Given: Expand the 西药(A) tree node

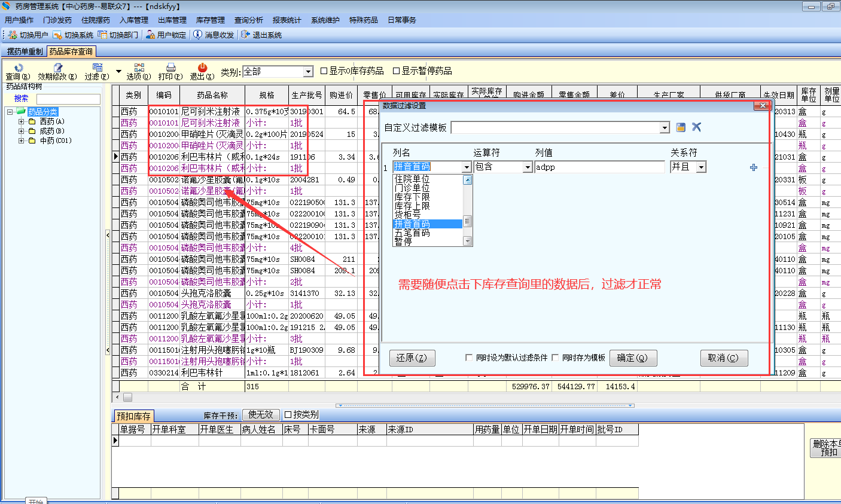Looking at the screenshot, I should tap(22, 121).
